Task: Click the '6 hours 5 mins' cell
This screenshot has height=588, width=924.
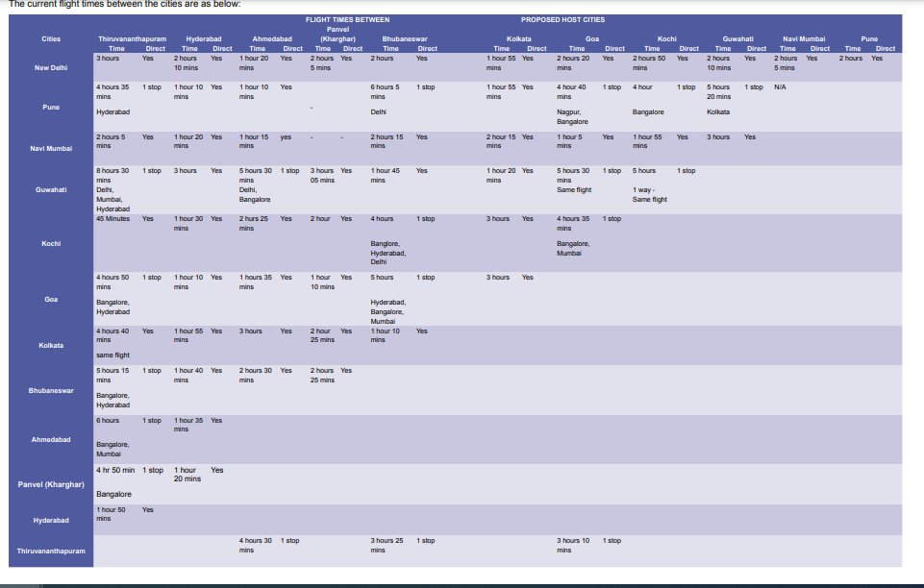Action: 385,91
